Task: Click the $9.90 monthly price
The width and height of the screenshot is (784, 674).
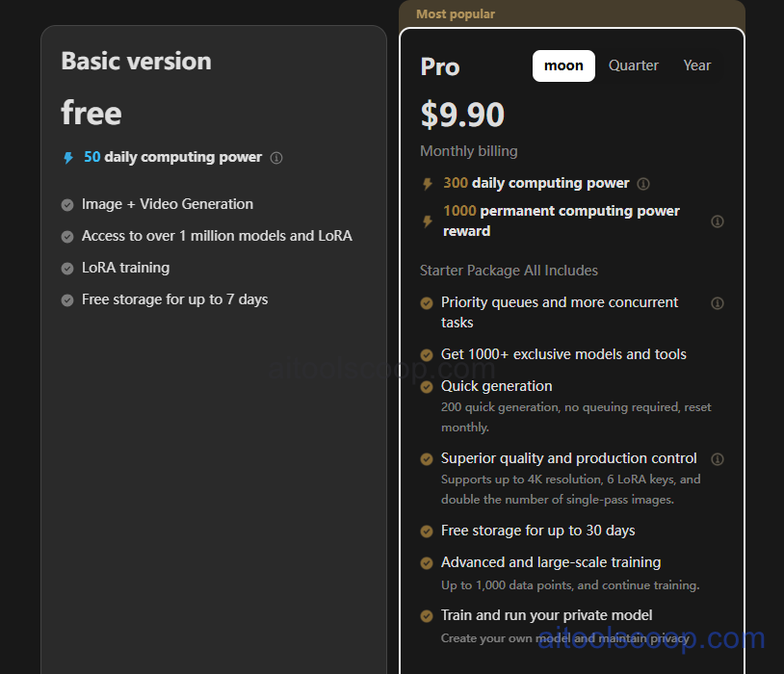Action: [462, 114]
